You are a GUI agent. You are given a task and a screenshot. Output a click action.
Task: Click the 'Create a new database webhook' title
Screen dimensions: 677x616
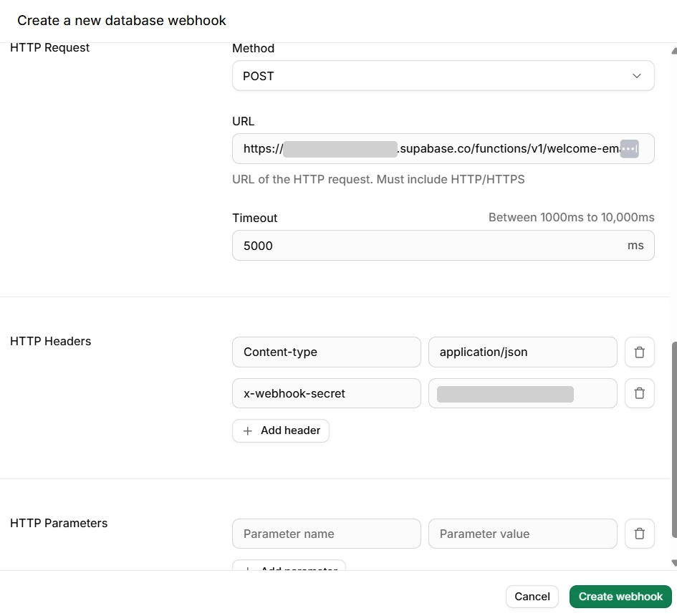click(x=121, y=20)
